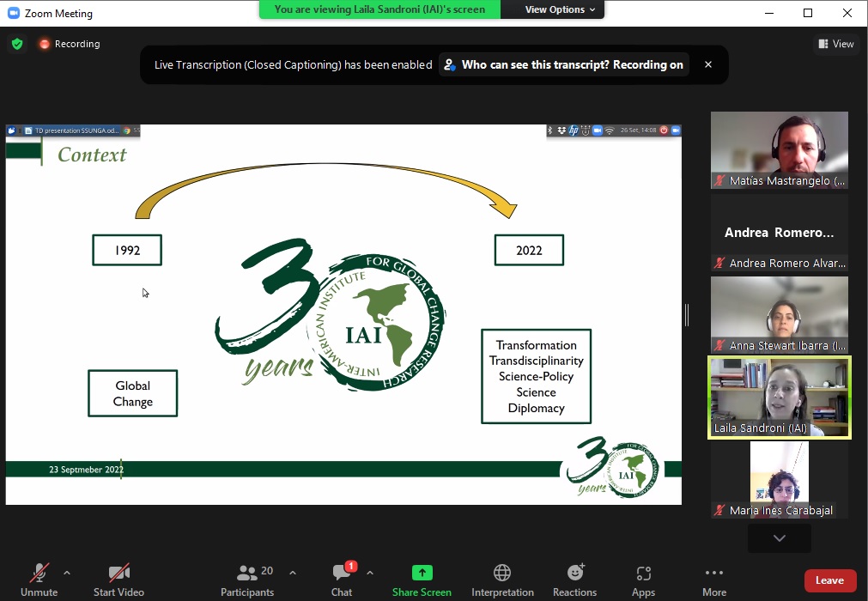
Task: Click the divider handle beside the video strip
Action: pos(687,315)
